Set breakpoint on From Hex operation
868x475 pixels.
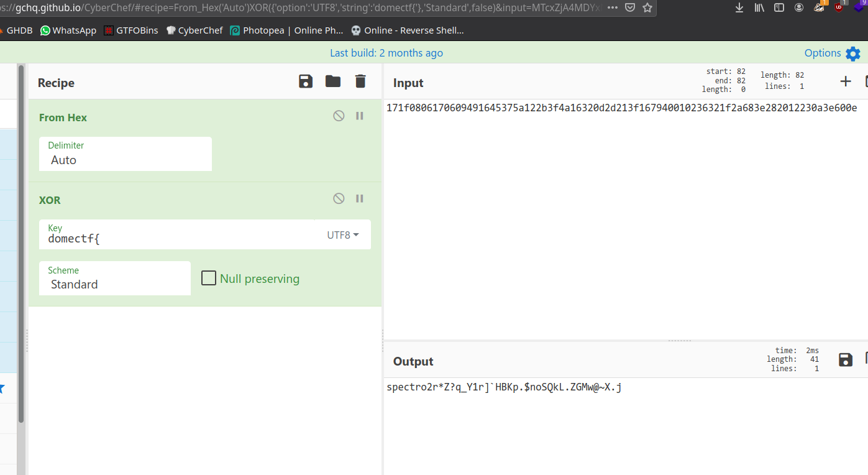(360, 116)
